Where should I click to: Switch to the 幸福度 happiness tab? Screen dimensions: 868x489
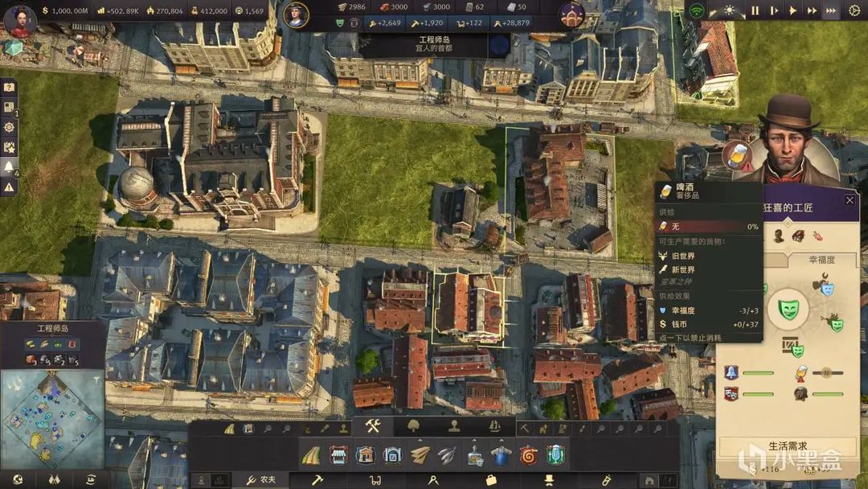[822, 259]
